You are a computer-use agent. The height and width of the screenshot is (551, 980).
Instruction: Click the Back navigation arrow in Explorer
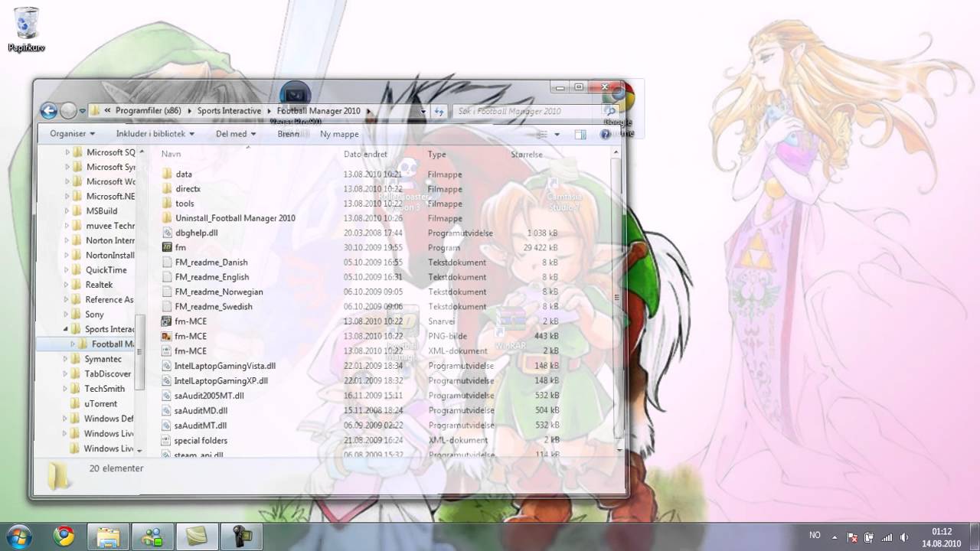point(49,111)
